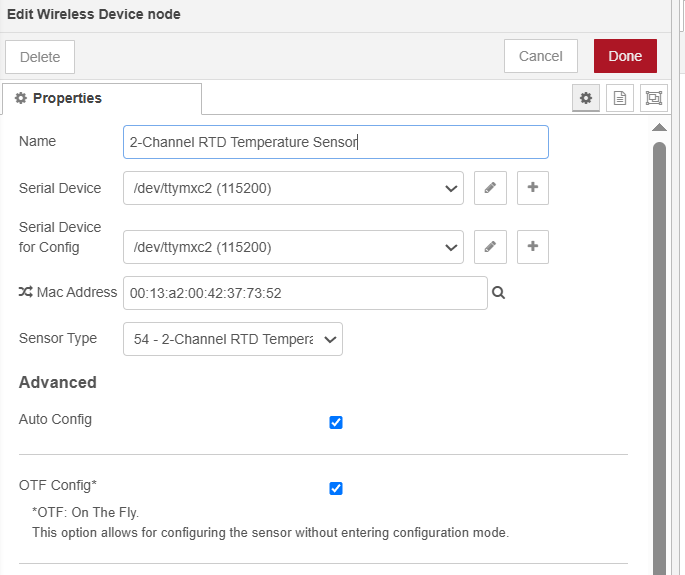Screen dimensions: 685x575
Task: Open node appearance icon tab
Action: tap(653, 98)
